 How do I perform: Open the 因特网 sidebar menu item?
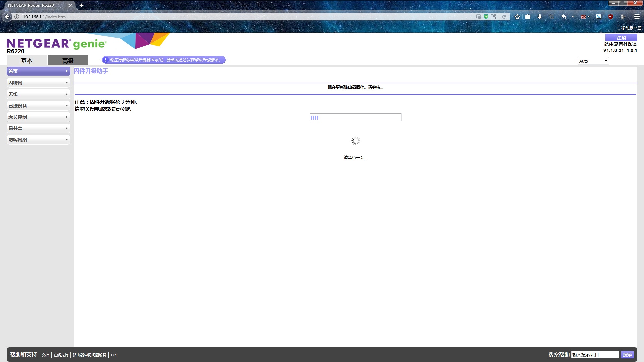(38, 83)
